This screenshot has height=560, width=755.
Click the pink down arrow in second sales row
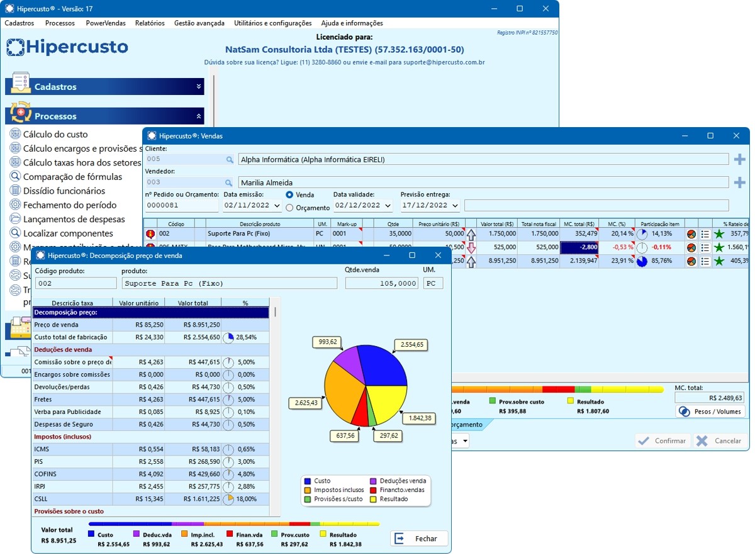(471, 247)
